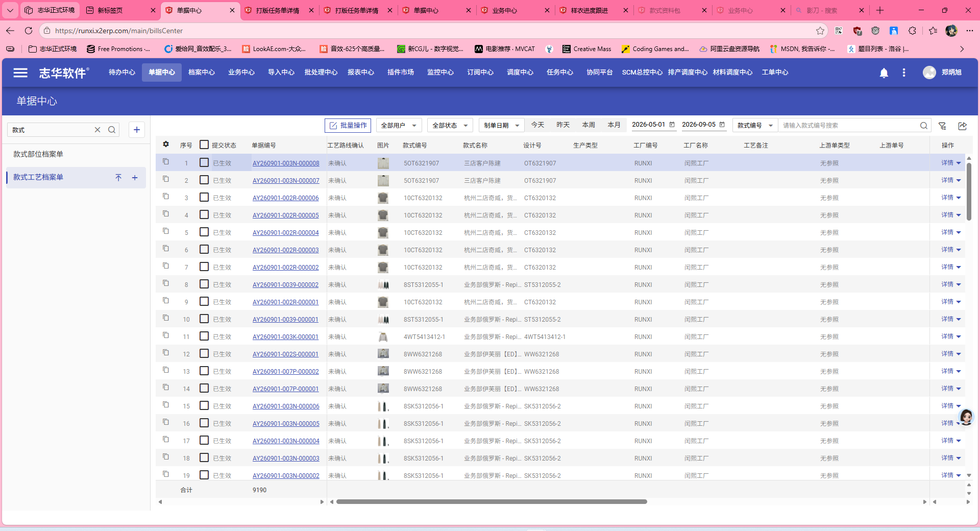
Task: Click the 批量操作 button
Action: [x=348, y=126]
